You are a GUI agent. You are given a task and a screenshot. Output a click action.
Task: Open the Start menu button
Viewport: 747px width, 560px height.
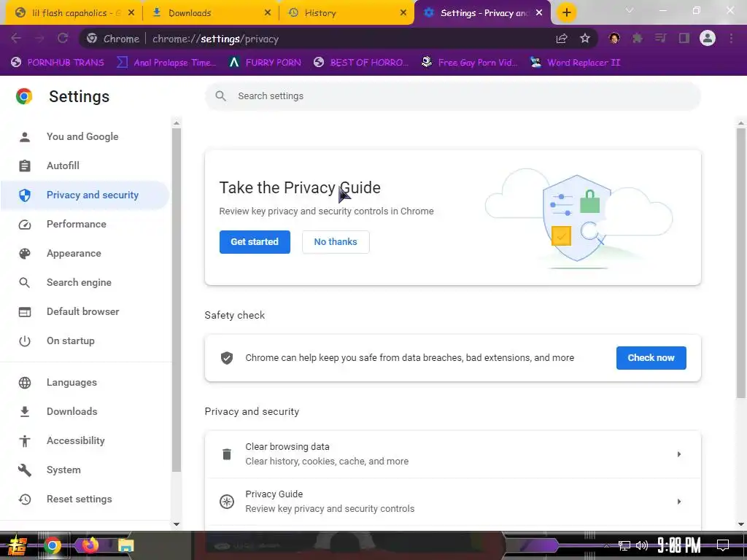[18, 546]
